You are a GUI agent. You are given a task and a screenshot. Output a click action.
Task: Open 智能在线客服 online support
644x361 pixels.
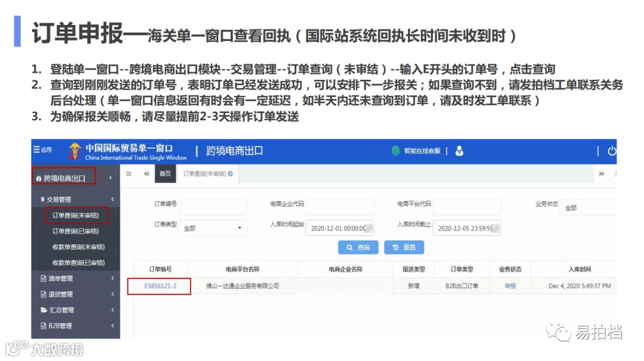(416, 151)
